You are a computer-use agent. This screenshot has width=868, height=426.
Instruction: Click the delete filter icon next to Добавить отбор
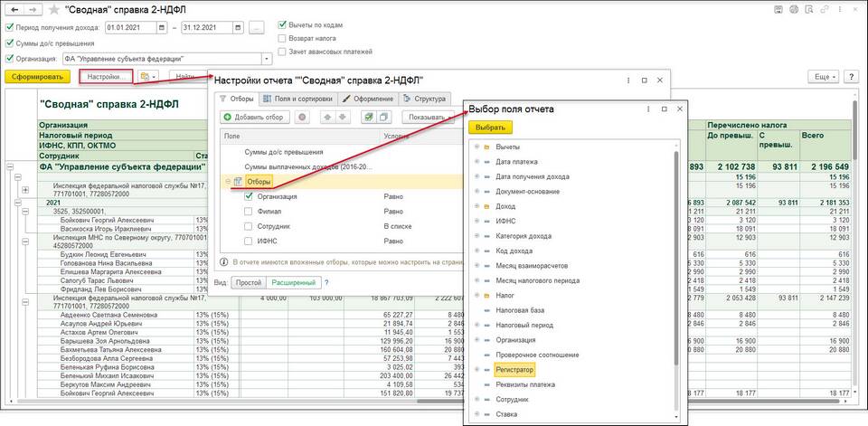(302, 117)
